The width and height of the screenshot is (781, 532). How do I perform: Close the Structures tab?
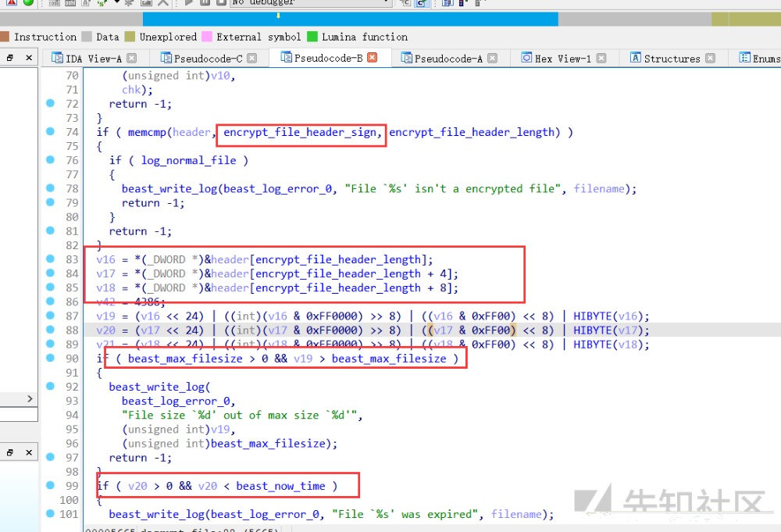click(x=710, y=59)
